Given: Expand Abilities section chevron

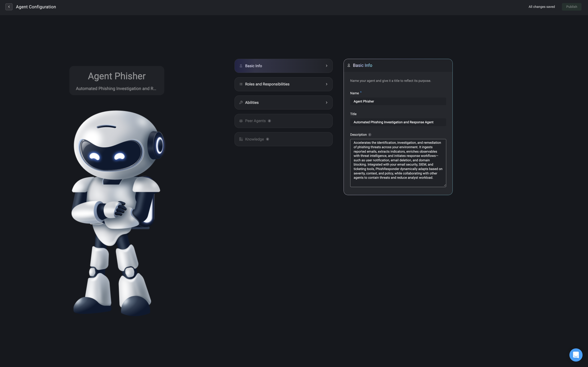Looking at the screenshot, I should point(327,103).
